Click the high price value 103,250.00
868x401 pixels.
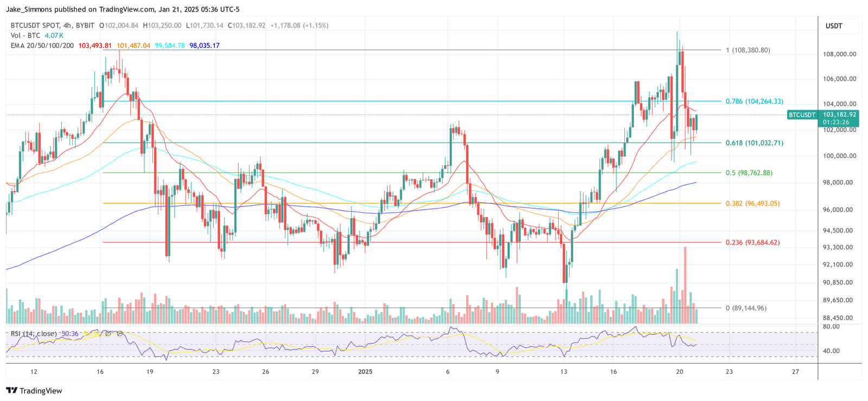164,26
